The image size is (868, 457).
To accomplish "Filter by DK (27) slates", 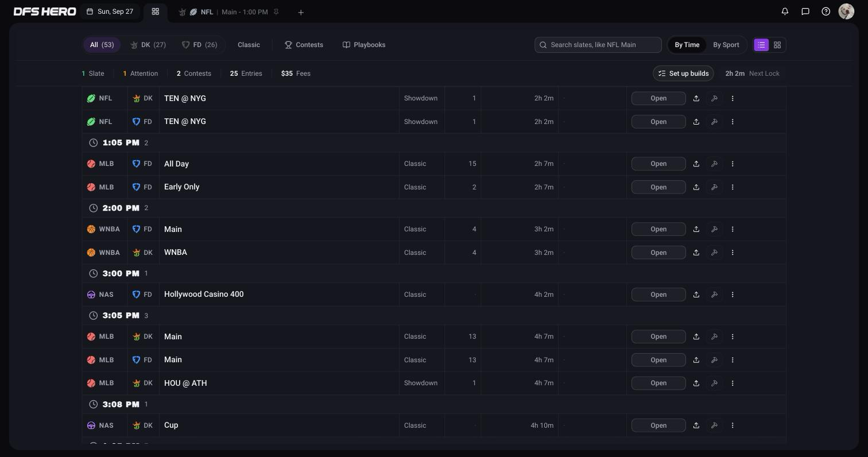I will coord(148,45).
